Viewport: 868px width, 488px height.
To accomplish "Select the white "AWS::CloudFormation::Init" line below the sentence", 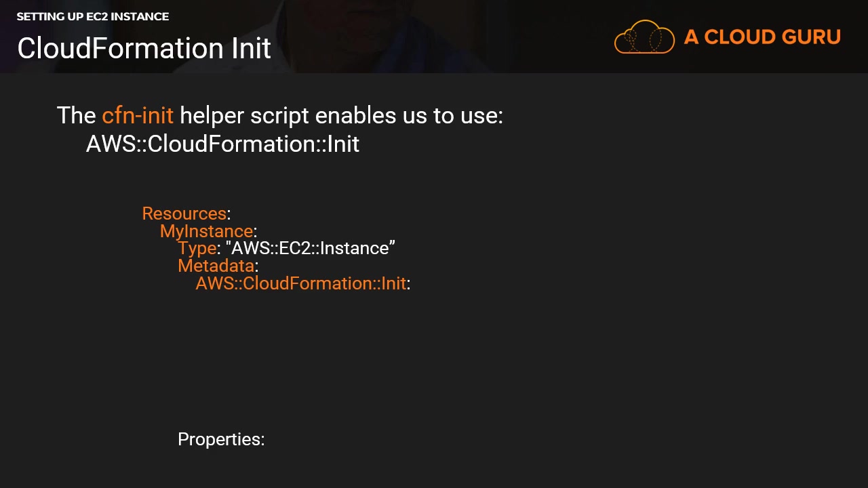I will [222, 144].
